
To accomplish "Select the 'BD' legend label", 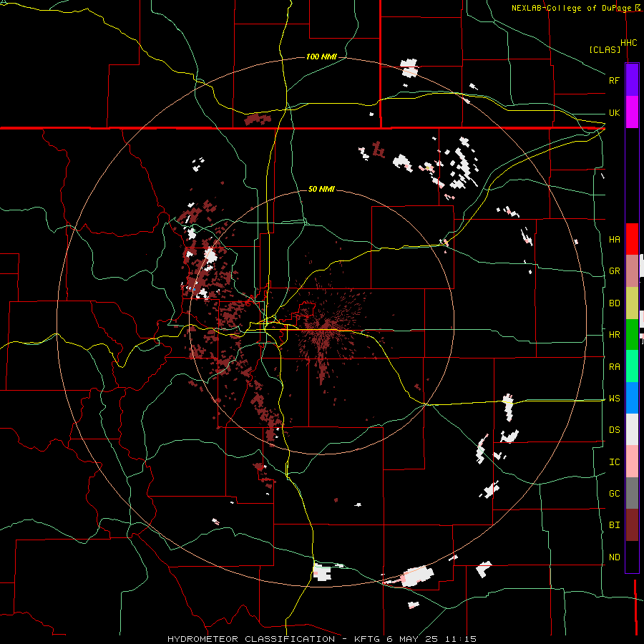I will point(614,303).
